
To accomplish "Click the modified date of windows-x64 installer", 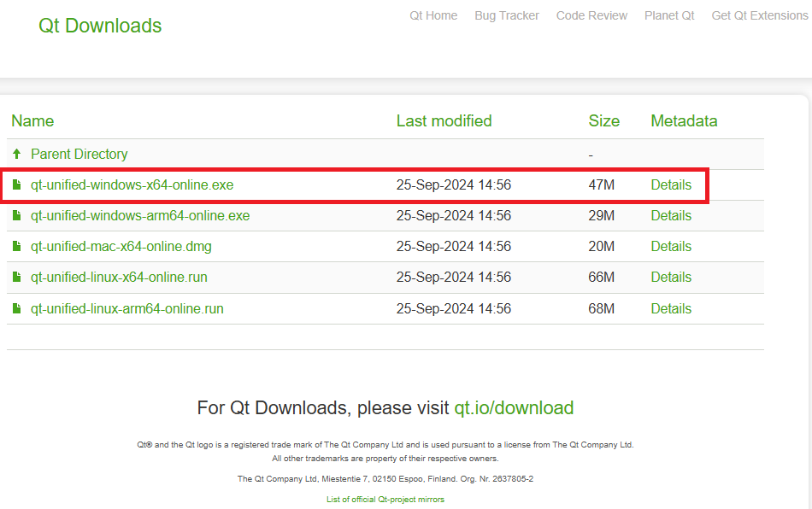I will click(454, 185).
